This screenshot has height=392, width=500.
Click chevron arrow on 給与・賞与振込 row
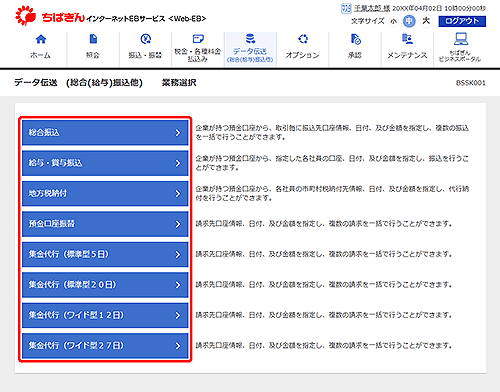(178, 163)
